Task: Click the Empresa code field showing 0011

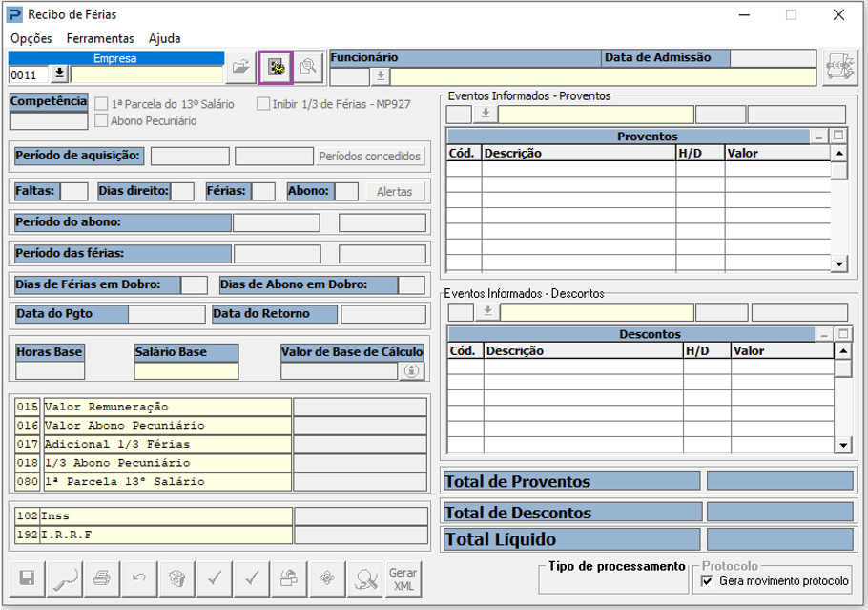Action: pyautogui.click(x=30, y=74)
